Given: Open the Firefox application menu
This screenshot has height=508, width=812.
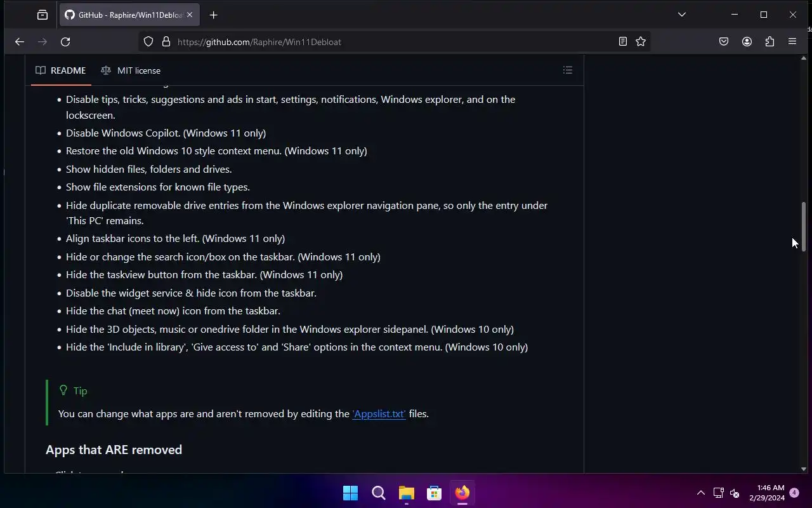Looking at the screenshot, I should [792, 42].
